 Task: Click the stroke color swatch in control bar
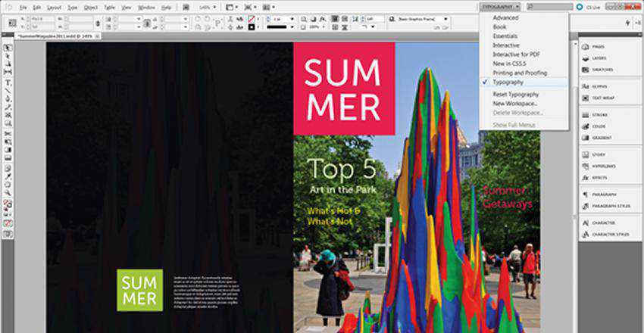251,26
